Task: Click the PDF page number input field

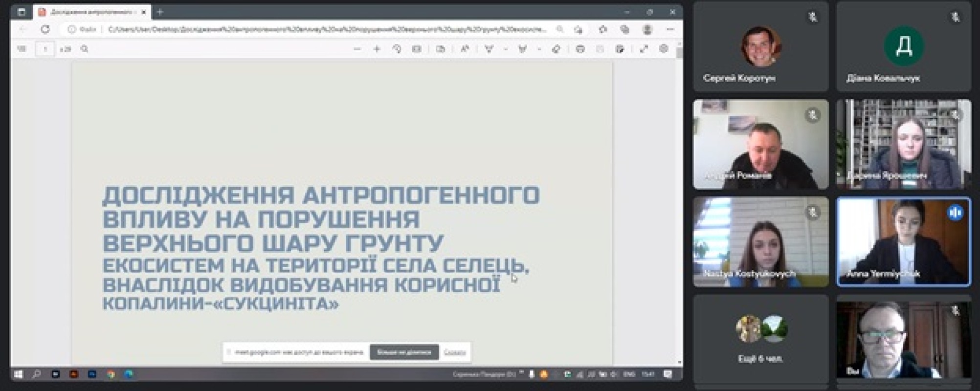Action: [45, 49]
